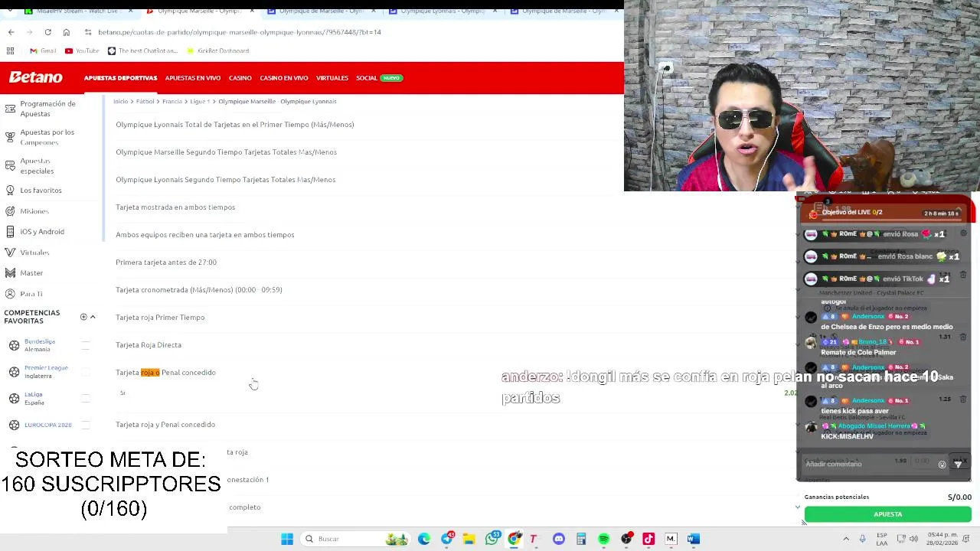Open WhatsApp from taskbar
Viewport: 980px width, 551px height.
coord(492,539)
